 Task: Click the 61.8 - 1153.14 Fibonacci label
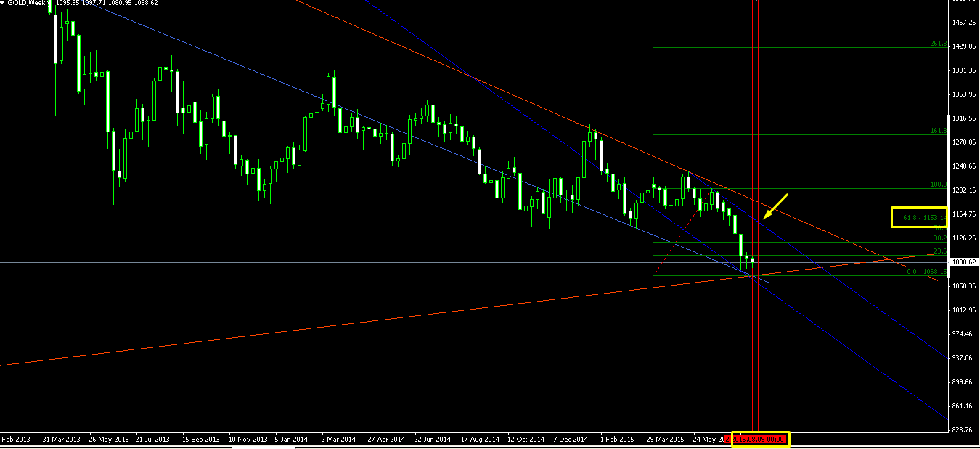click(x=924, y=217)
